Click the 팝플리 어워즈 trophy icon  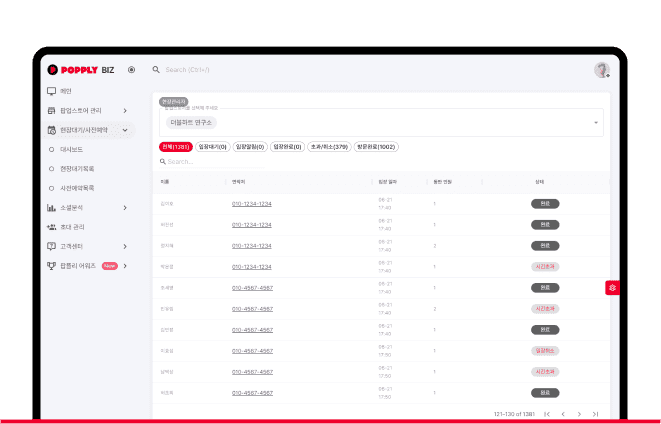pyautogui.click(x=51, y=266)
